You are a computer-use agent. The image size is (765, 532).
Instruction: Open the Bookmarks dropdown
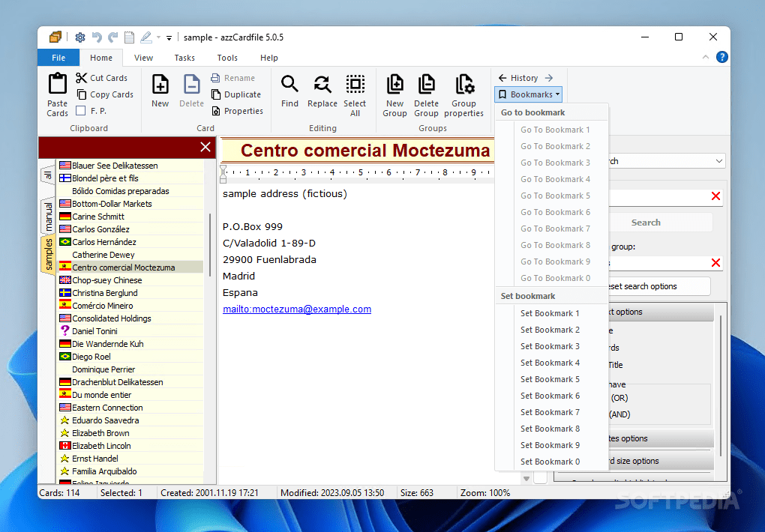click(528, 94)
